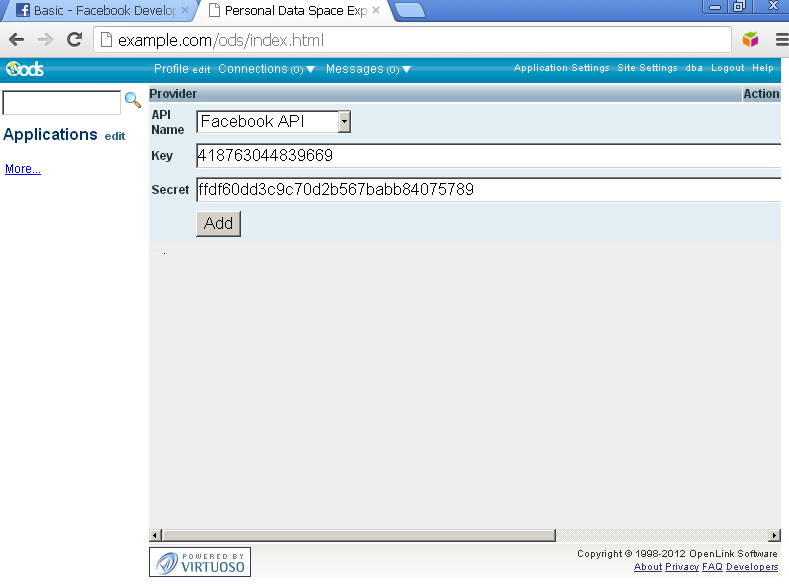
Task: Open the More... link
Action: click(23, 169)
